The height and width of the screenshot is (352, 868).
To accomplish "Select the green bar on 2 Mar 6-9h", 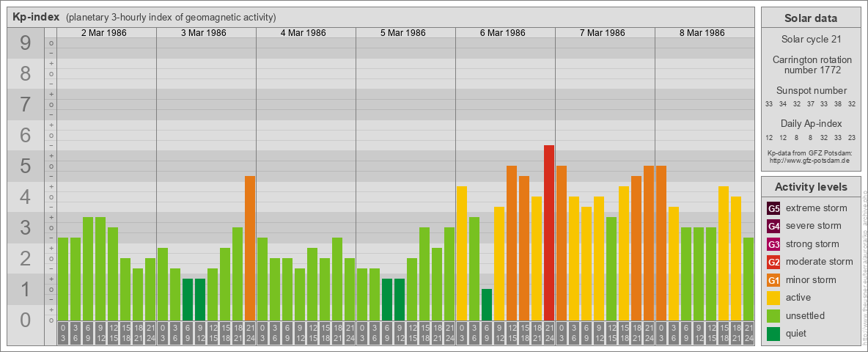I will (x=88, y=269).
